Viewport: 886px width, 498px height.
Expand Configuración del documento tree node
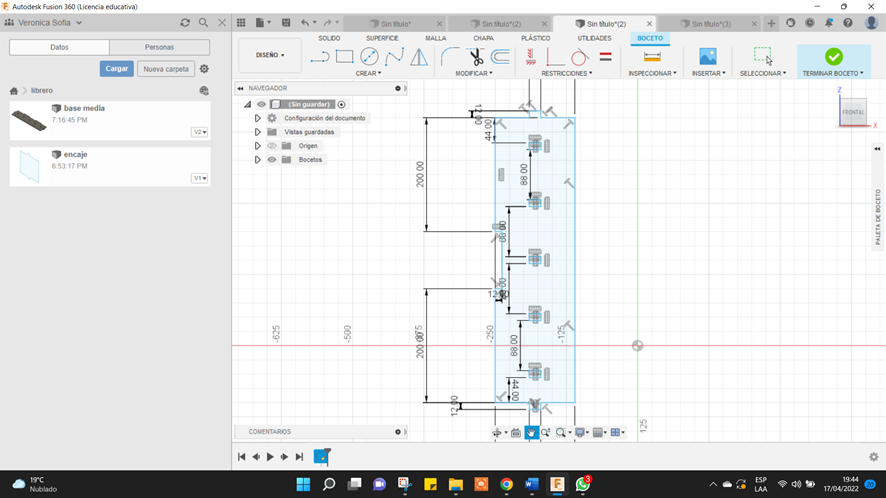pyautogui.click(x=258, y=118)
